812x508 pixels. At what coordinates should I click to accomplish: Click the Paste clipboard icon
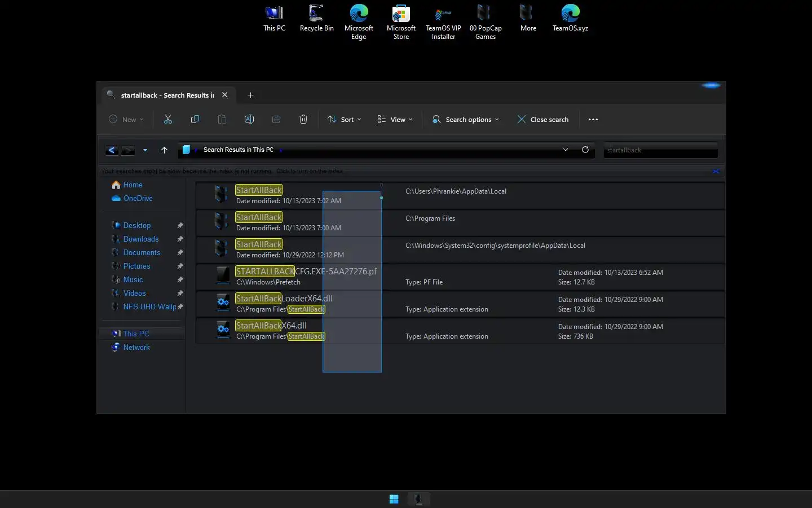pos(222,119)
